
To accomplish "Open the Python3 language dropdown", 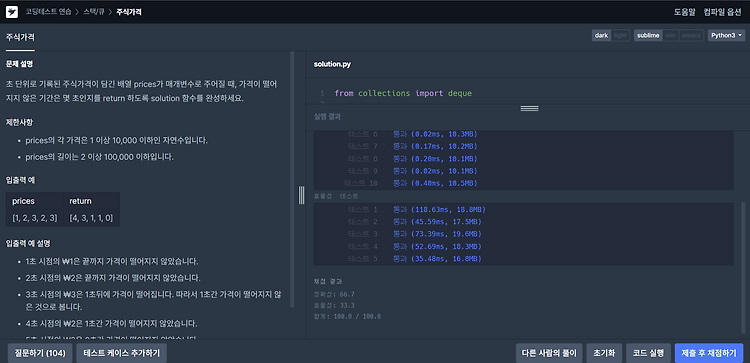I will click(x=726, y=35).
